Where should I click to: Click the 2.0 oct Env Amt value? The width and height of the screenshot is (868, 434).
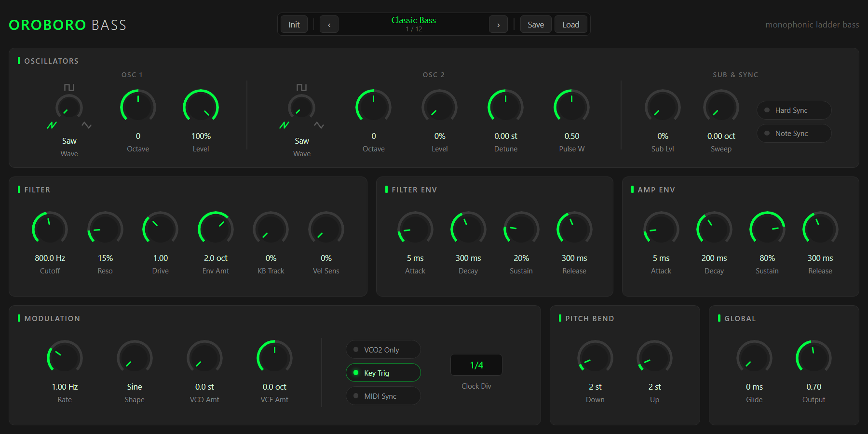216,258
